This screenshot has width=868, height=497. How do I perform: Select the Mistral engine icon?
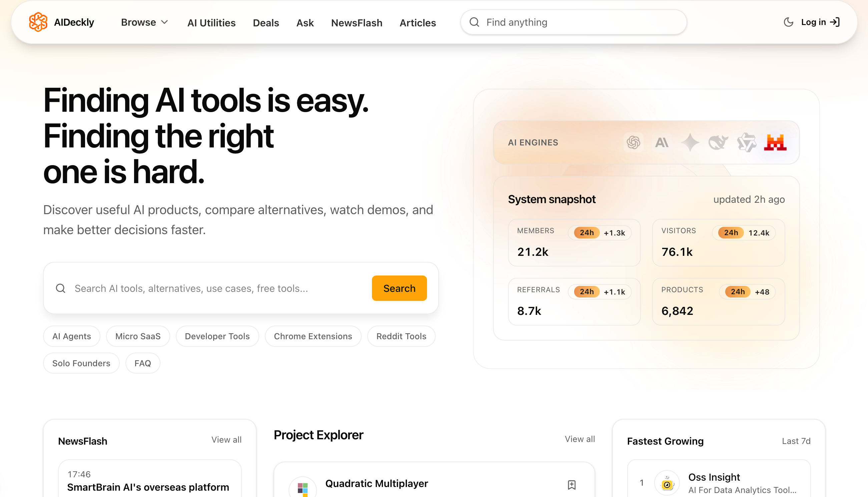(x=775, y=142)
